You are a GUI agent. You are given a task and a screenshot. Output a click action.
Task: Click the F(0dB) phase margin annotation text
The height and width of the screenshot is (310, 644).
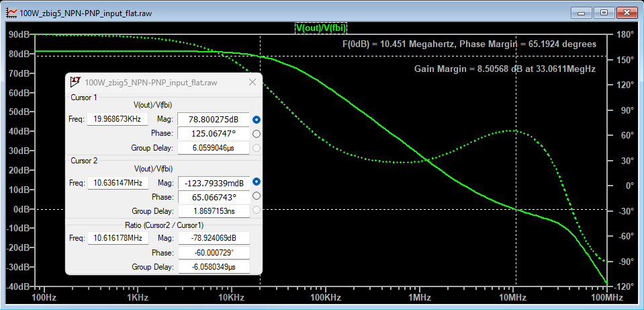coord(469,44)
